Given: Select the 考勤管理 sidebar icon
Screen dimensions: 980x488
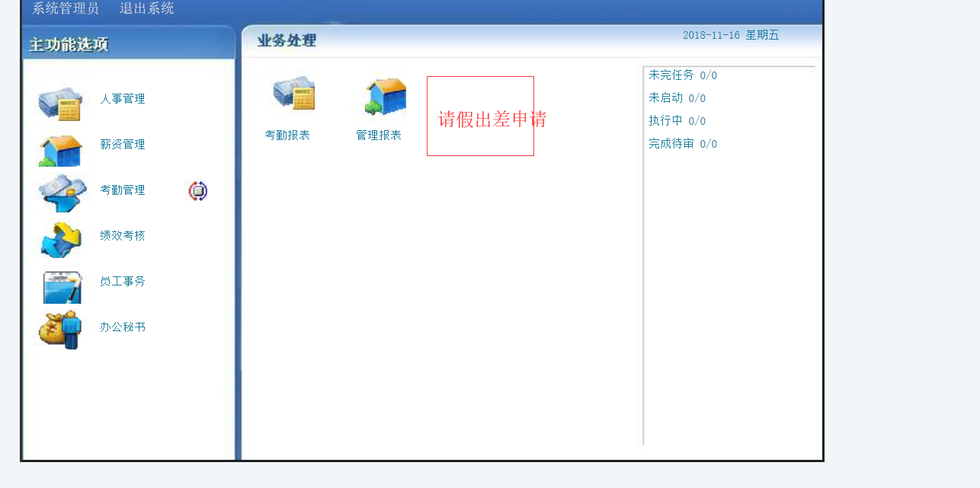Looking at the screenshot, I should tap(62, 193).
